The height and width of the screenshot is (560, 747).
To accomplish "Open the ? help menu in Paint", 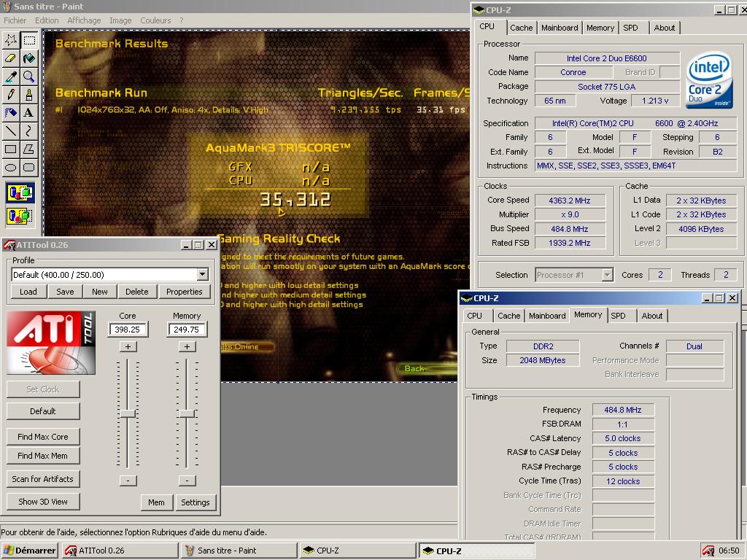I will tap(182, 20).
